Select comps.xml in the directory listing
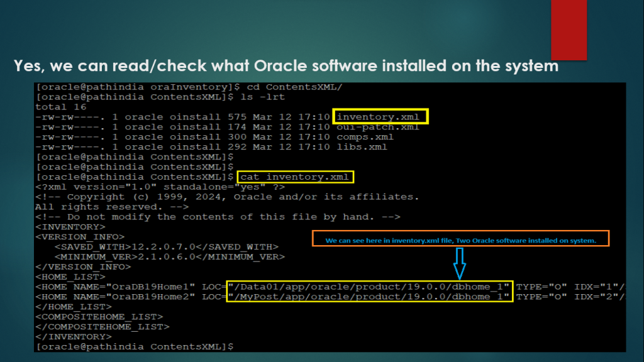 365,137
